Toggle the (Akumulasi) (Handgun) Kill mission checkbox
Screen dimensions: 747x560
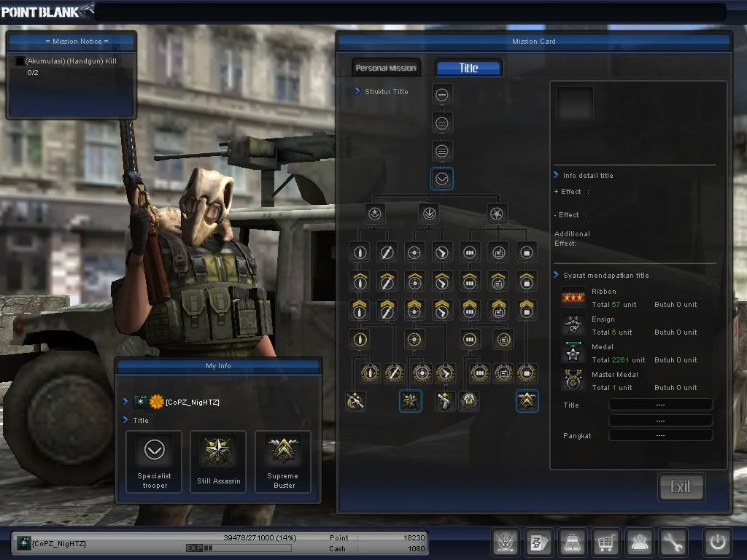(20, 61)
